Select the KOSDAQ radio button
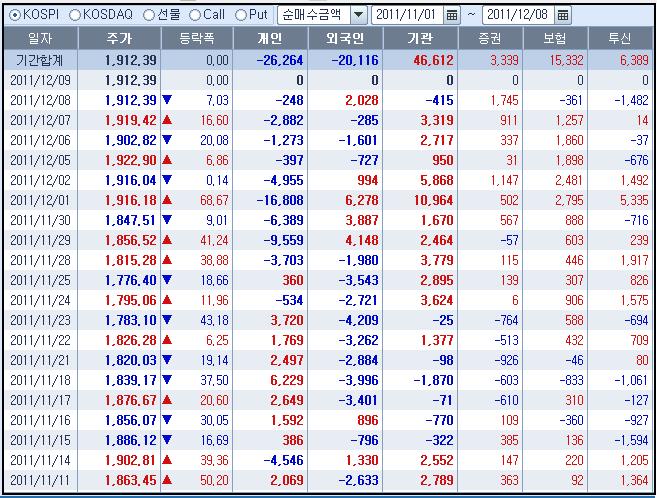This screenshot has height=498, width=657. (75, 15)
